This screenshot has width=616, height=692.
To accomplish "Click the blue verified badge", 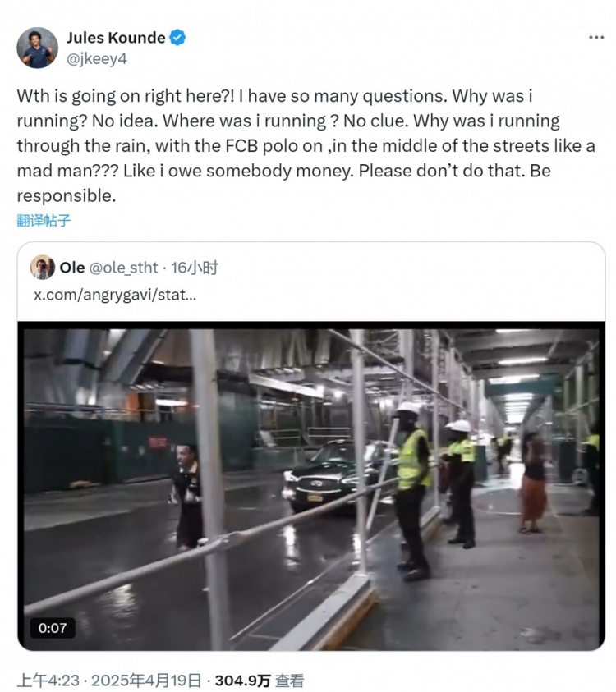I will point(178,38).
